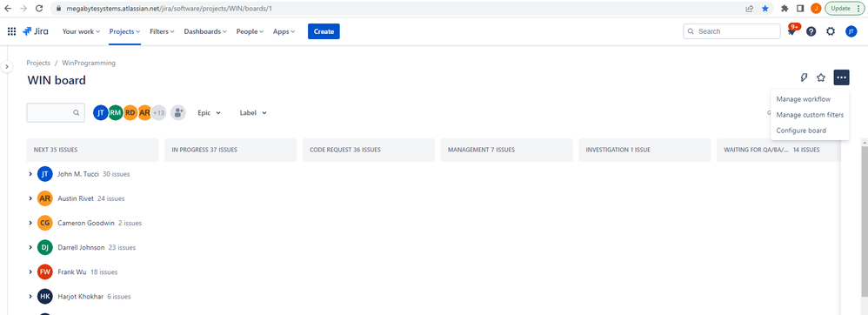Click the NEXT 35 ISSUES column header
Image resolution: width=868 pixels, height=315 pixels.
pos(92,150)
